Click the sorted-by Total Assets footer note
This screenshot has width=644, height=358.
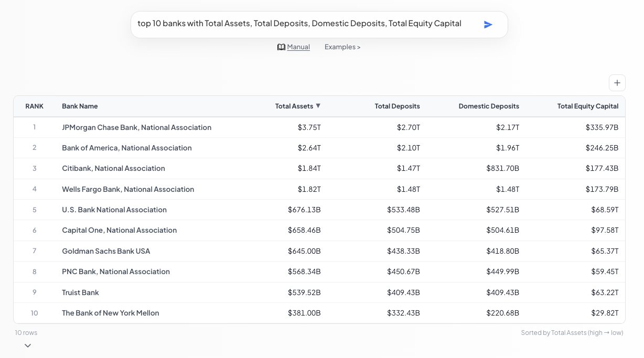click(x=572, y=333)
